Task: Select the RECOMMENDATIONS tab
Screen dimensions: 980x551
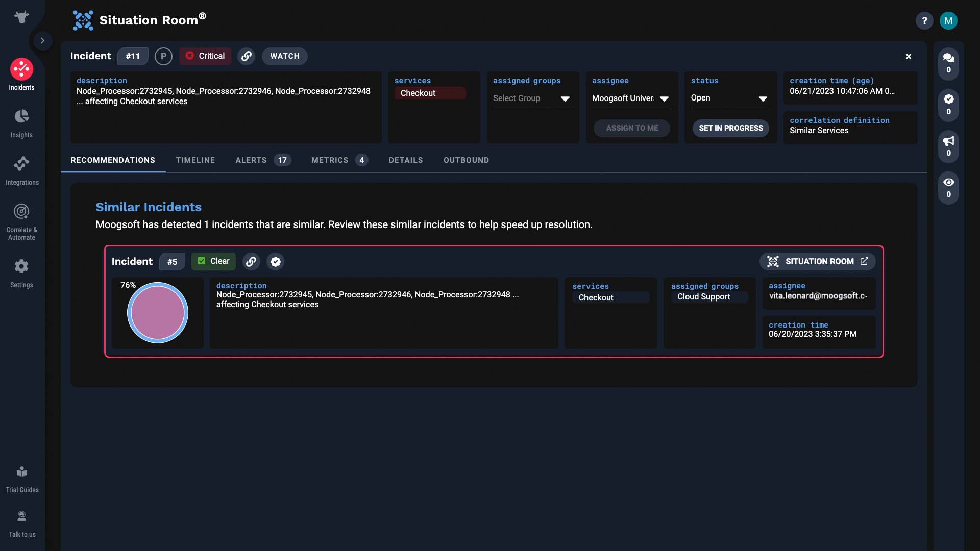Action: [x=113, y=160]
